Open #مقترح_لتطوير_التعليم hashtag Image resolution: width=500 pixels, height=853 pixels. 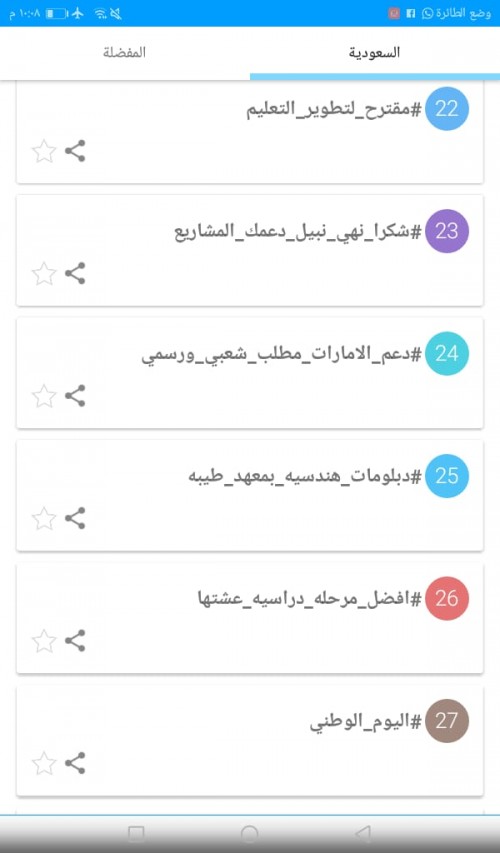(334, 109)
